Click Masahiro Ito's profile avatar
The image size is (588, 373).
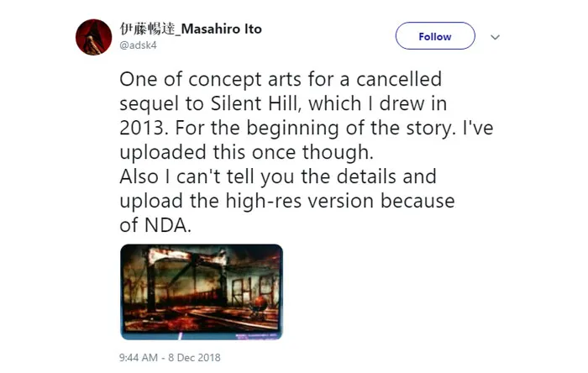point(94,36)
